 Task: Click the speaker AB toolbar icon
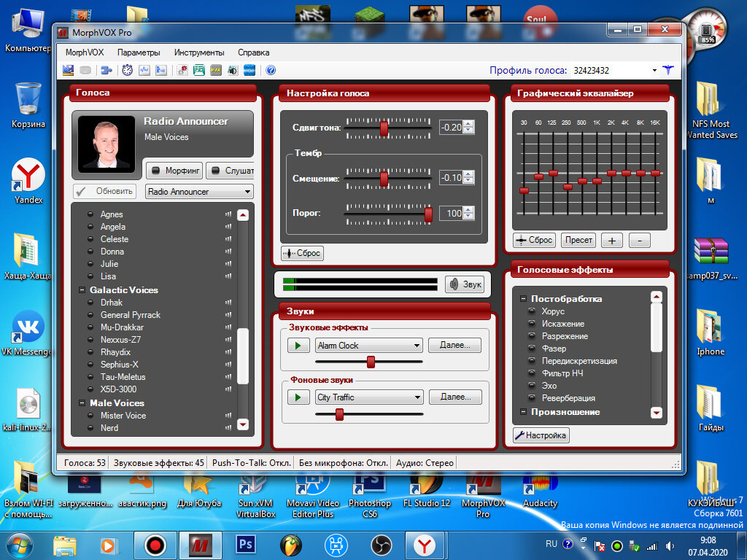[233, 71]
